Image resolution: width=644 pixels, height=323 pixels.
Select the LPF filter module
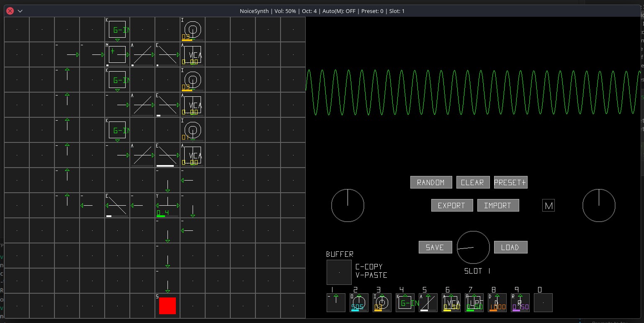474,302
